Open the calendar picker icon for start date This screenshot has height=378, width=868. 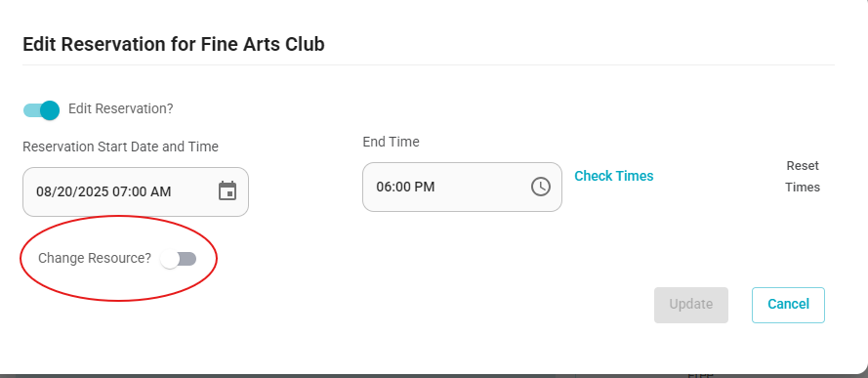227,190
